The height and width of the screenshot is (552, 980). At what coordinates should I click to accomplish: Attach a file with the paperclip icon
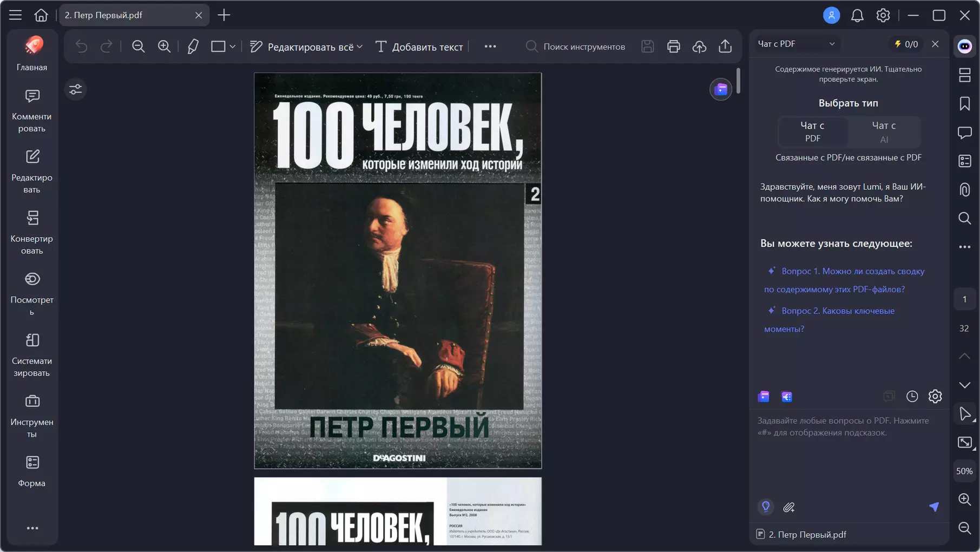789,507
